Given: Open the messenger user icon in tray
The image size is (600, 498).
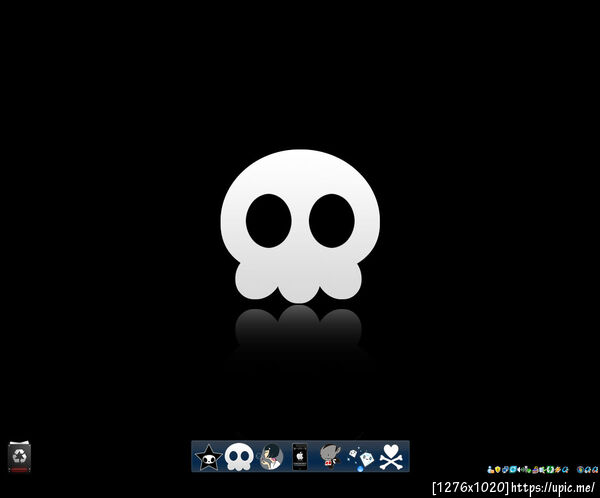Looking at the screenshot, I should (491, 470).
